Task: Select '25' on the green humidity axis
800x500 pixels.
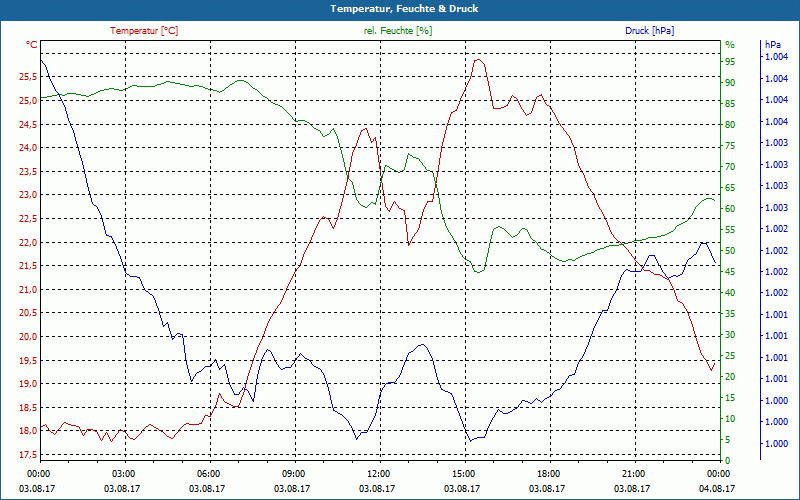Action: point(730,356)
